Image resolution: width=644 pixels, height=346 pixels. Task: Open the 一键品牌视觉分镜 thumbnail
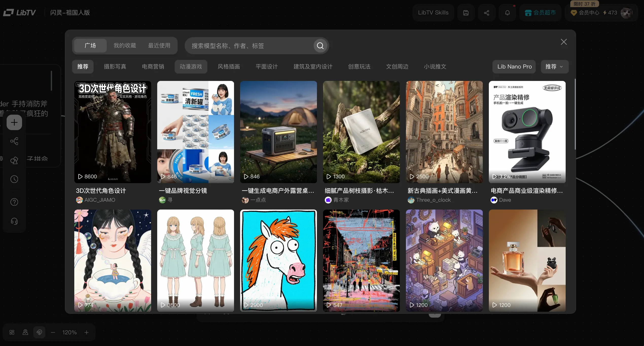[x=195, y=132]
